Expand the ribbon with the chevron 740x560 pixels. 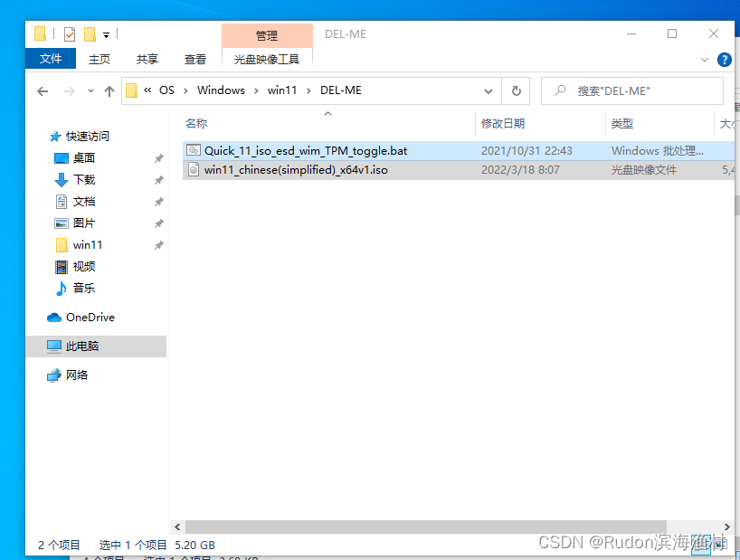[x=705, y=60]
